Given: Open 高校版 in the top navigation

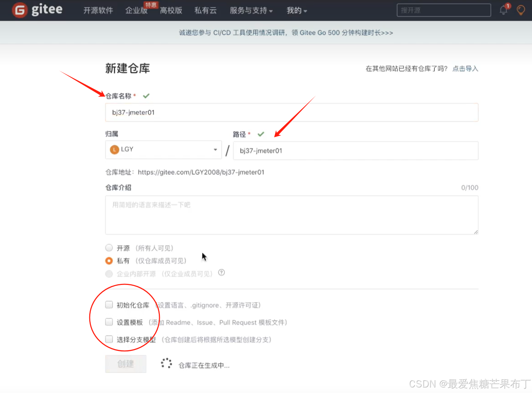Looking at the screenshot, I should click(x=171, y=11).
